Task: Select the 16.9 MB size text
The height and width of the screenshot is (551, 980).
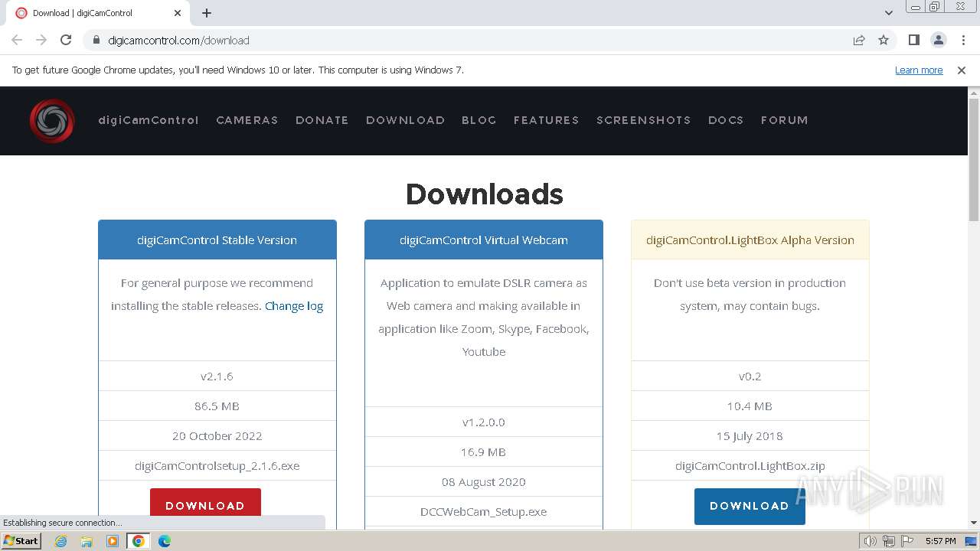Action: point(483,452)
